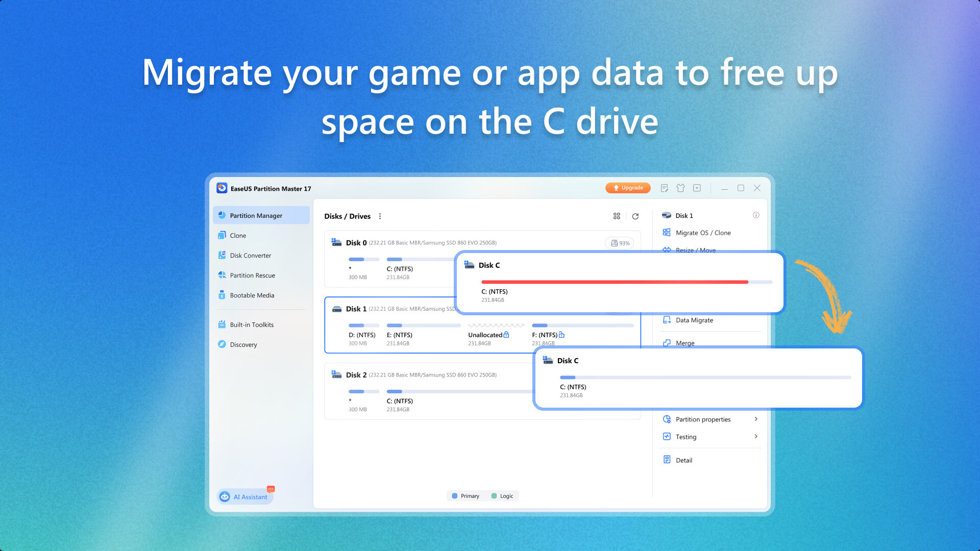
Task: Select Merge from the right panel
Action: (684, 343)
